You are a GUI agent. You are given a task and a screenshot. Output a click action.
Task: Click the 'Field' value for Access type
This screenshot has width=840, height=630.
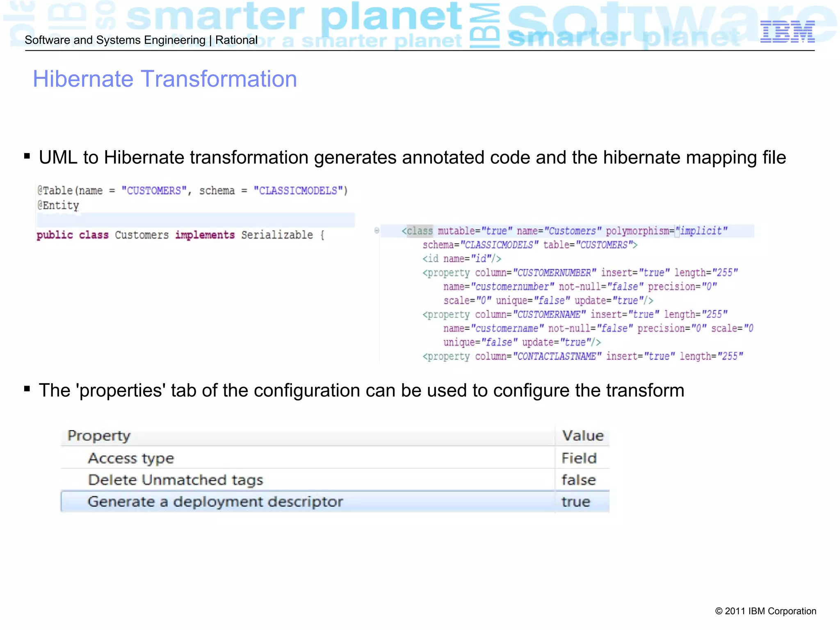click(579, 458)
